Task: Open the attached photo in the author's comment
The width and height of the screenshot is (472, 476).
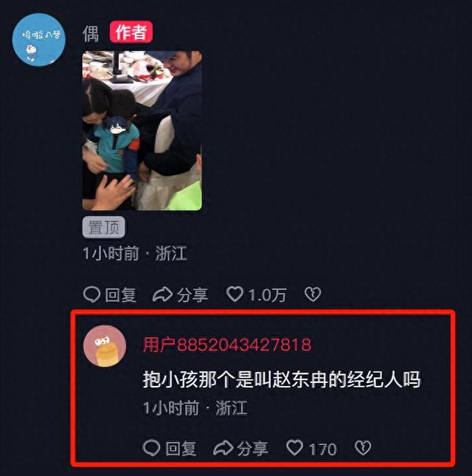Action: [x=142, y=131]
